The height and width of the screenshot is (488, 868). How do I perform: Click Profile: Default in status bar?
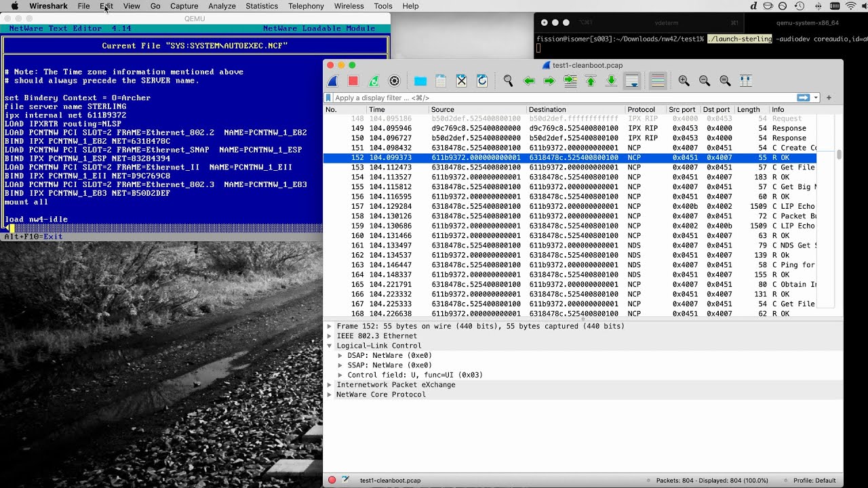click(814, 481)
